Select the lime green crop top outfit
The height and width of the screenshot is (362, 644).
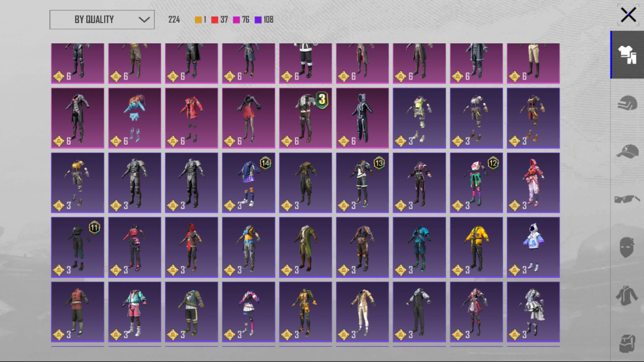[419, 118]
